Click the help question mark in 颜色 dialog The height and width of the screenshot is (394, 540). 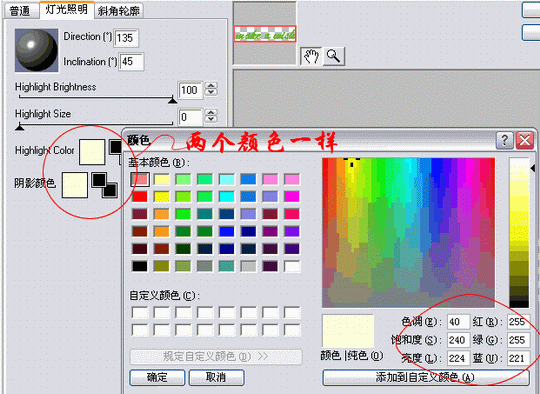click(x=505, y=140)
